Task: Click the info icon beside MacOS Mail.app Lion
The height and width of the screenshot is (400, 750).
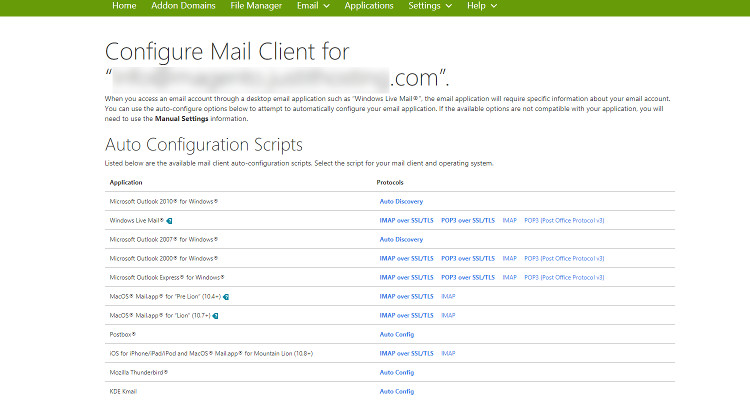Action: 215,316
